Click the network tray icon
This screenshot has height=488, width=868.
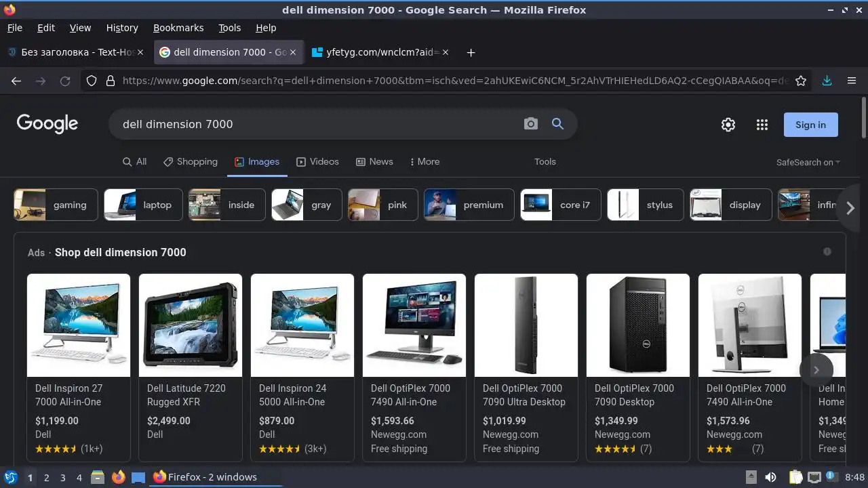click(x=814, y=477)
